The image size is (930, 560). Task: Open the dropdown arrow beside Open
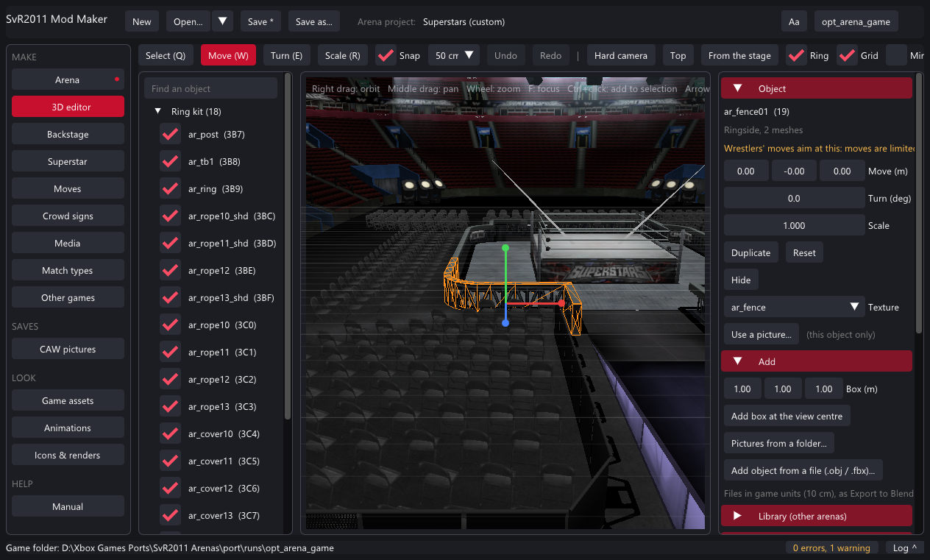click(x=223, y=21)
